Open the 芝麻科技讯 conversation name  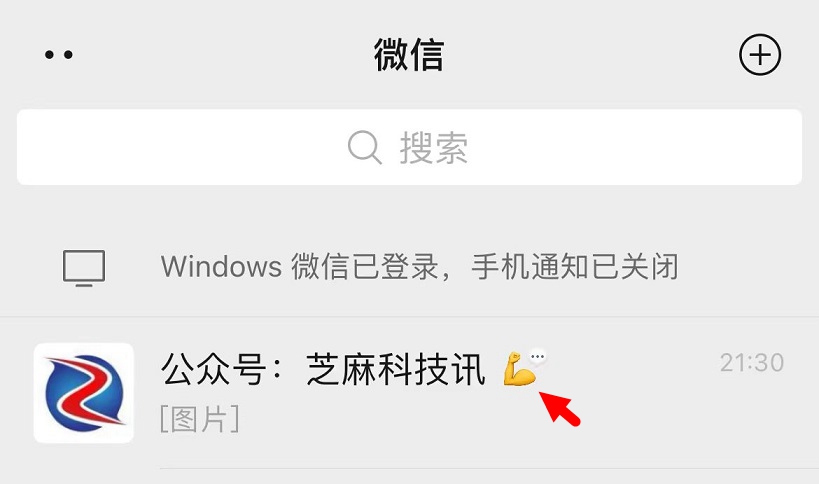pyautogui.click(x=396, y=369)
